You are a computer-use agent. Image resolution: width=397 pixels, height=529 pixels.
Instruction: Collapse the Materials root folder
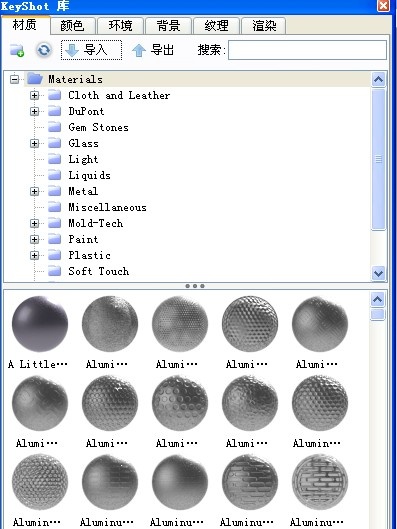(14, 79)
